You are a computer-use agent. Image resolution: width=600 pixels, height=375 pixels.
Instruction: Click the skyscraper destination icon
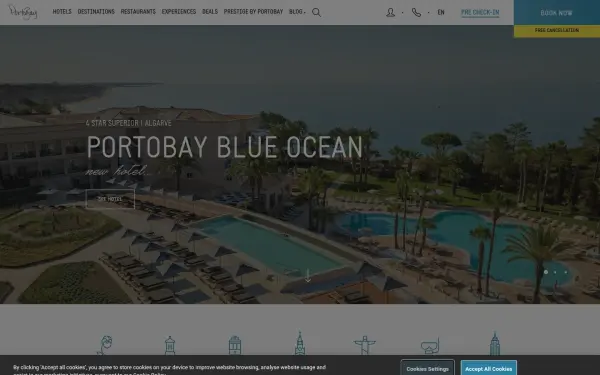click(495, 343)
